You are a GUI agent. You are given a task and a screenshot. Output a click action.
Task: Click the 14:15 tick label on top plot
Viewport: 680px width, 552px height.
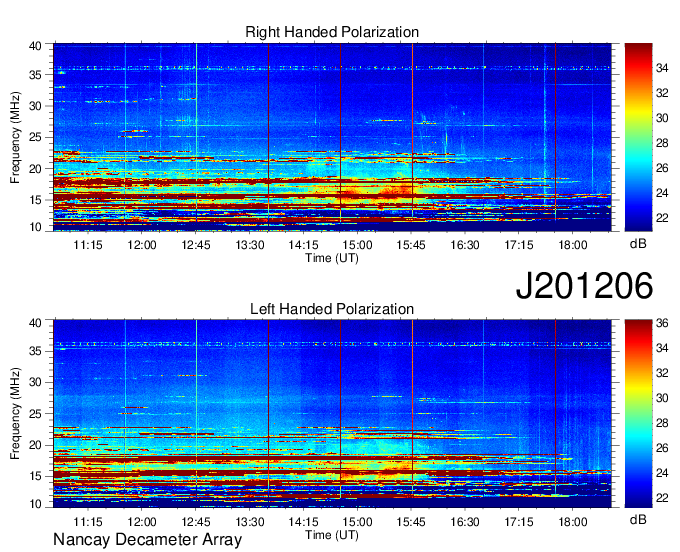point(304,245)
